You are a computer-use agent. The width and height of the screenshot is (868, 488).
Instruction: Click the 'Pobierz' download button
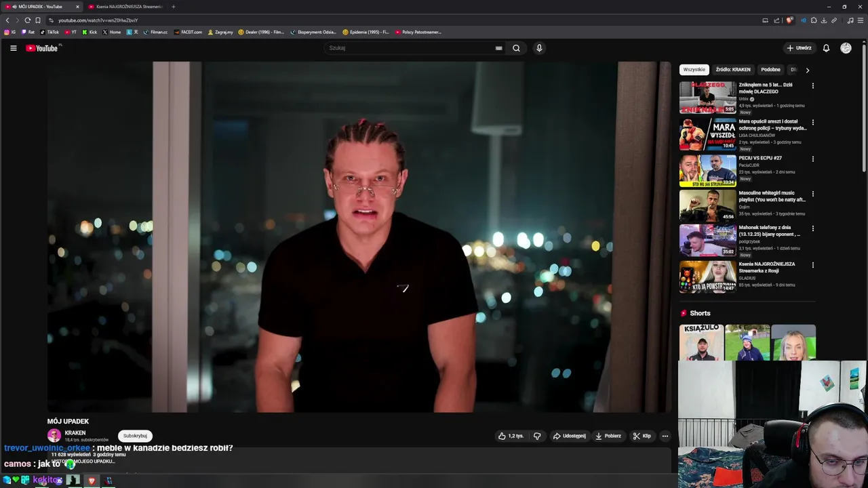point(608,436)
